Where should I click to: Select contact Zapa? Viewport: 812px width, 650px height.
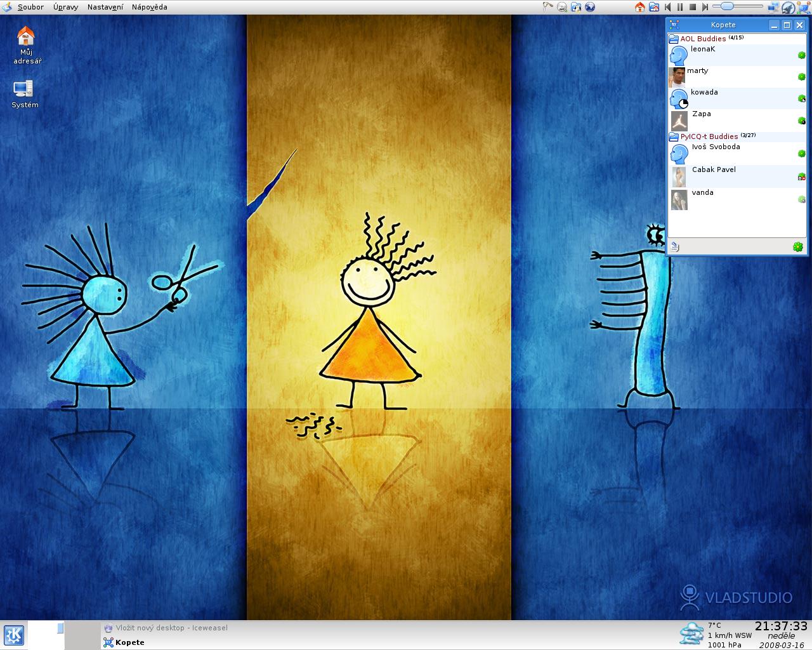(x=737, y=120)
